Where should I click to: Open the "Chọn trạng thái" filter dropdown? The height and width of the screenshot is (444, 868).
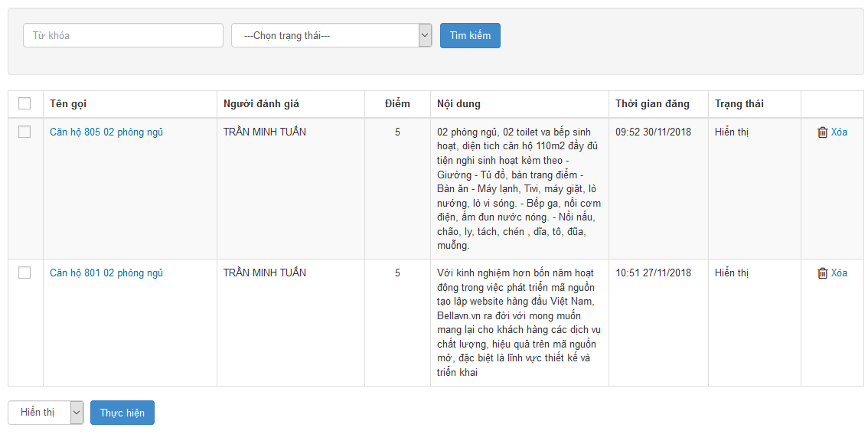pos(331,35)
